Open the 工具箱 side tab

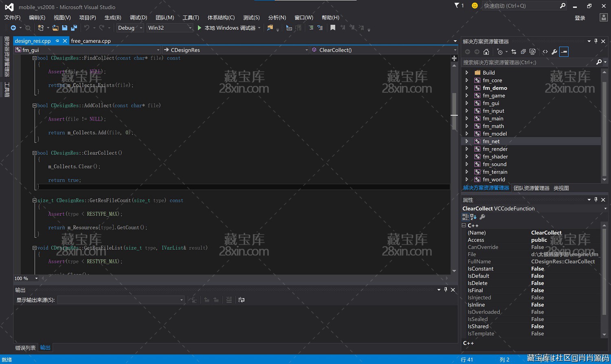pyautogui.click(x=7, y=90)
